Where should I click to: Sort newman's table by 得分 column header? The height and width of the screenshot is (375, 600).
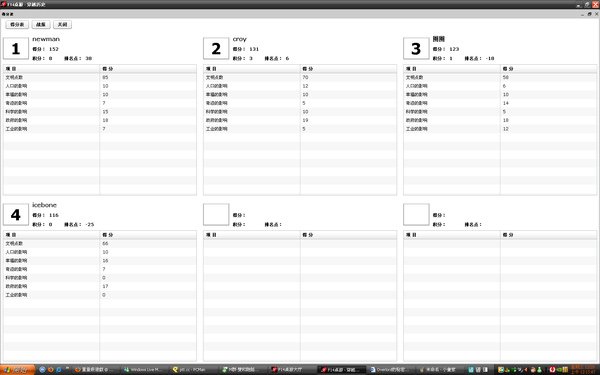(x=148, y=69)
